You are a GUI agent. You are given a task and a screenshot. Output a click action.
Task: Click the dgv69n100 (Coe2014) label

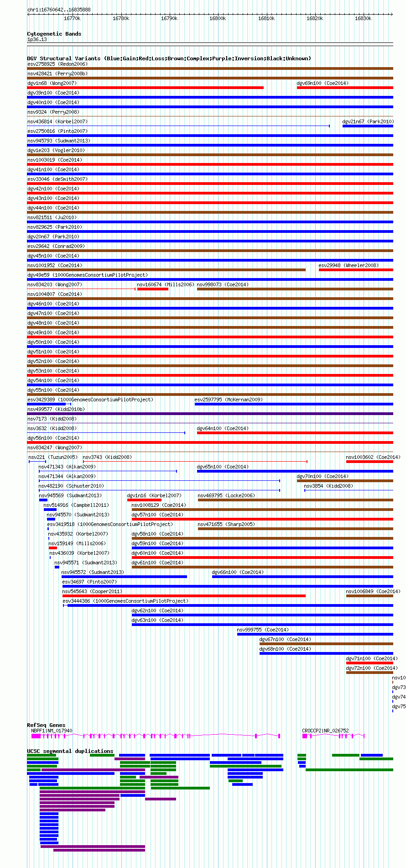coord(323,84)
